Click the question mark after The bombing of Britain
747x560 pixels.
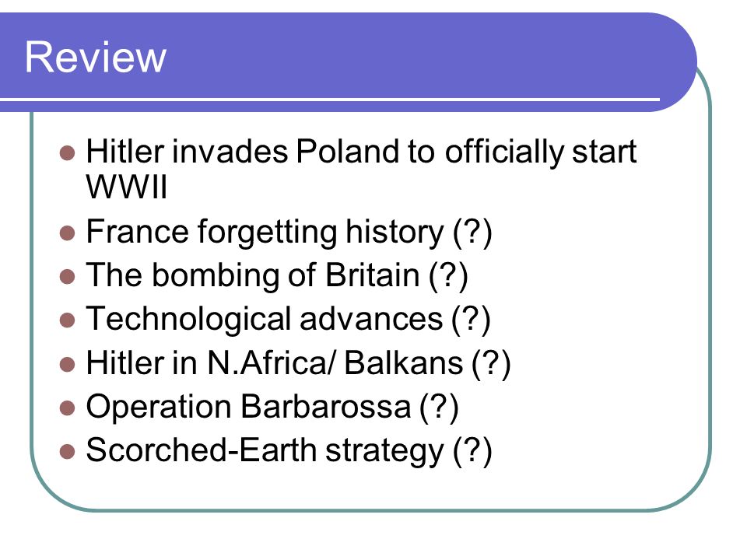click(x=448, y=276)
